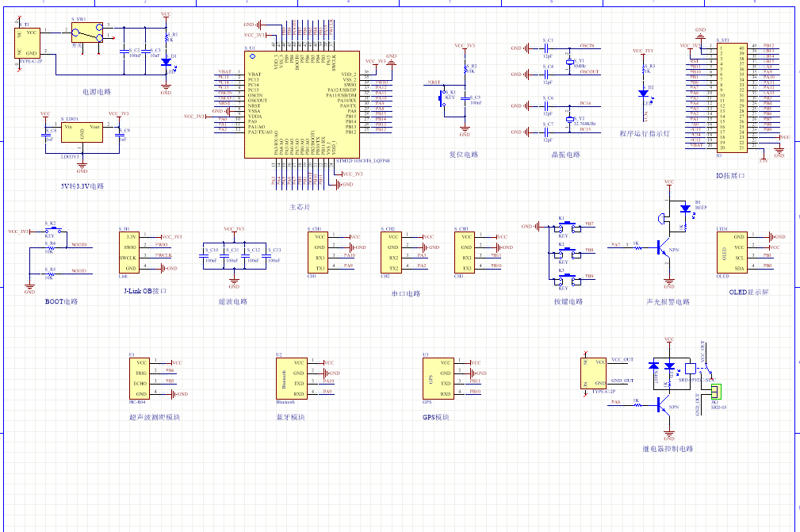Viewport: 800px width, 532px height.
Task: Select the JK1 SRD-05 relay terminal
Action: pos(716,391)
